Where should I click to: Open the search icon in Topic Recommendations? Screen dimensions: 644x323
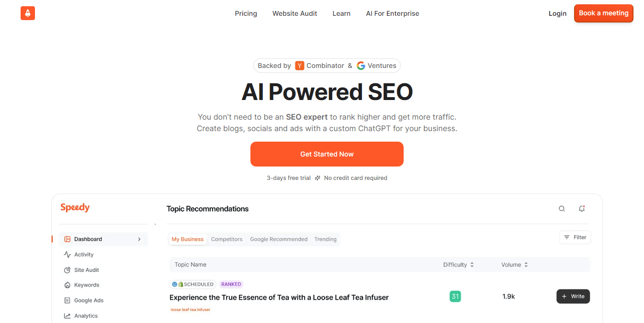(562, 209)
